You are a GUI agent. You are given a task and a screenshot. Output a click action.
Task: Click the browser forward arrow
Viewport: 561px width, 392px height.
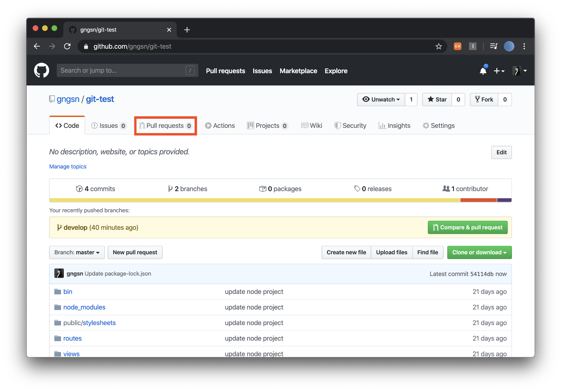52,46
